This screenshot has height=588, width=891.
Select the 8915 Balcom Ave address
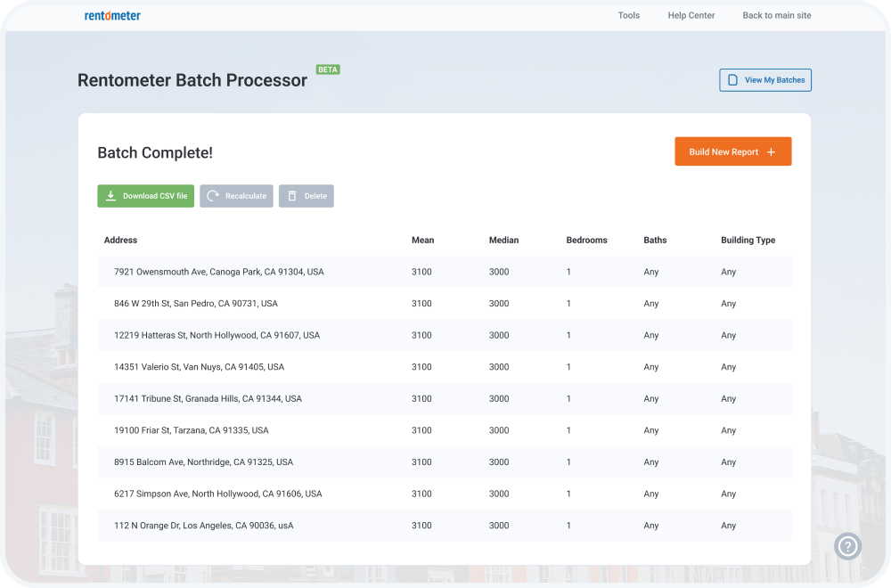pyautogui.click(x=203, y=462)
